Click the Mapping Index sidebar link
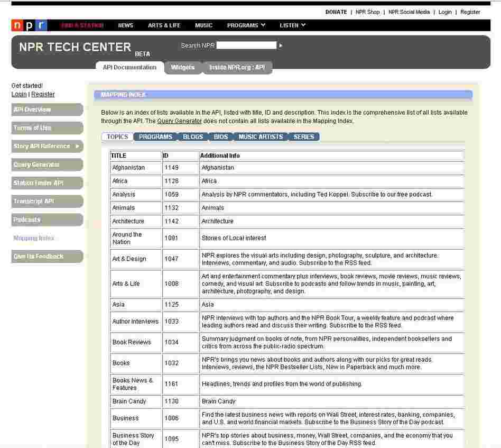 coord(34,238)
